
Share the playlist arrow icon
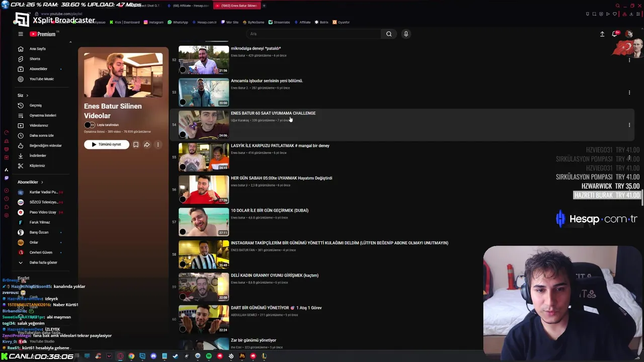[147, 144]
